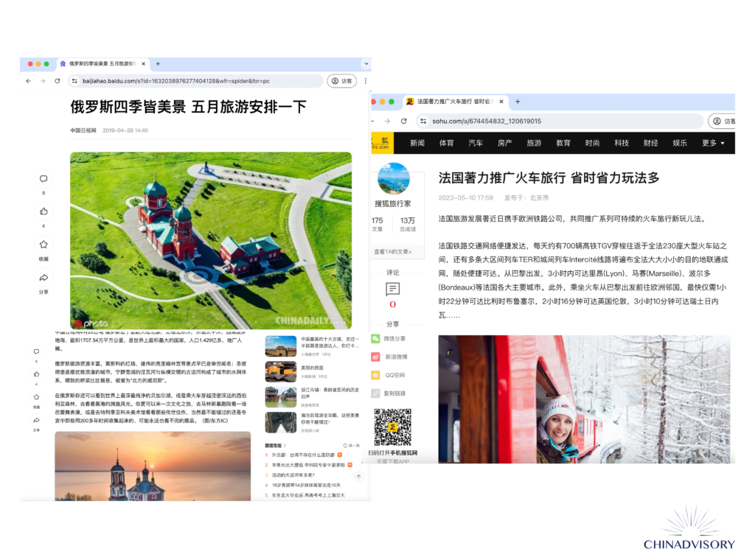Share to Sina Weibo via 新浪微博 icon
This screenshot has width=755, height=560.
(375, 357)
